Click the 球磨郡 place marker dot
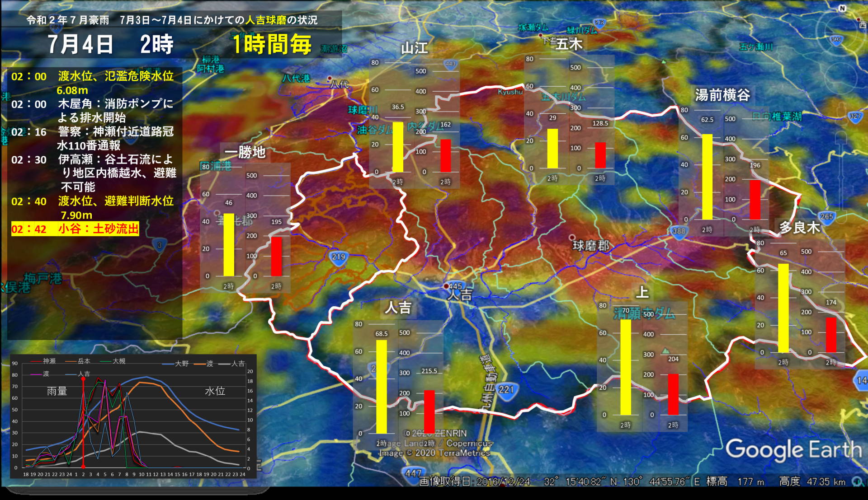 572,237
